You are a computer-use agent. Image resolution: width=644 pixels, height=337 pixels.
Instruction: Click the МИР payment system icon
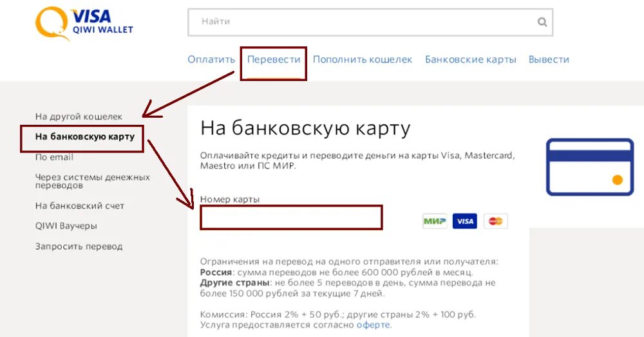pyautogui.click(x=435, y=221)
